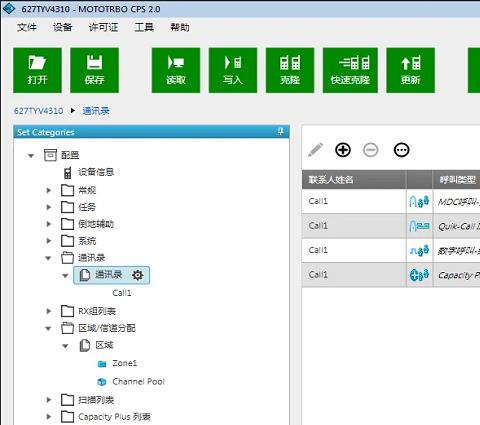
Task: Click the gear icon beside 通讯录
Action: pyautogui.click(x=137, y=275)
